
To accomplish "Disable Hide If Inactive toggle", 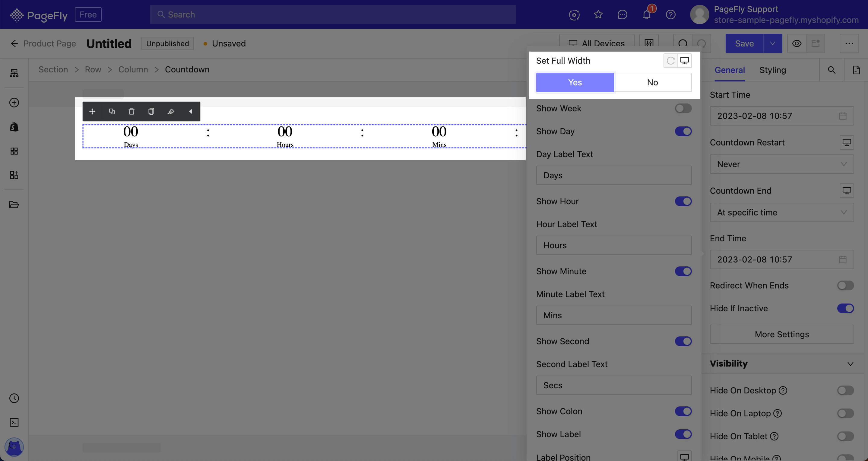I will [845, 309].
